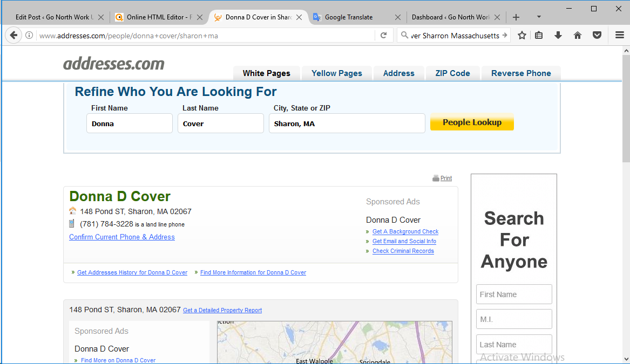630x364 pixels.
Task: Reload the page with the refresh icon
Action: coord(383,35)
